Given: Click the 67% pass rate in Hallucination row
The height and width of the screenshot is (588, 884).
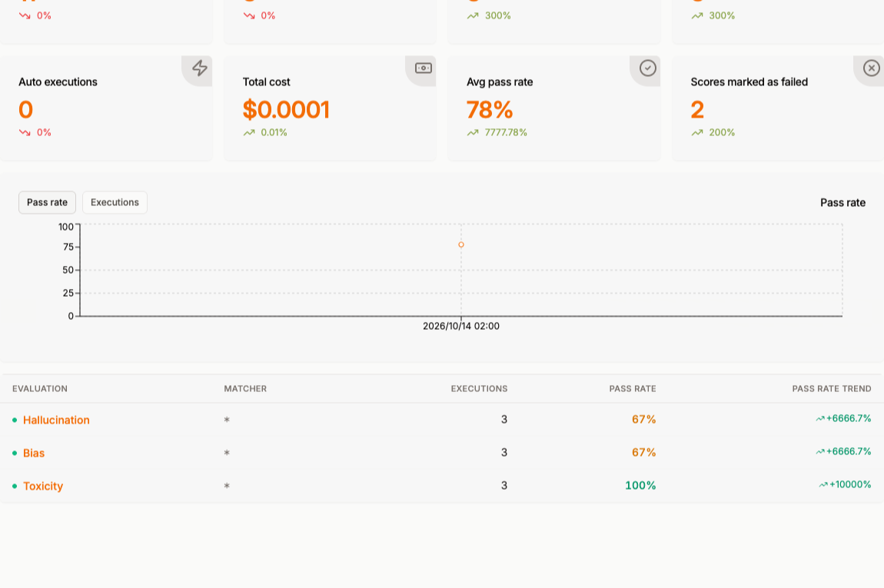Looking at the screenshot, I should coord(644,420).
